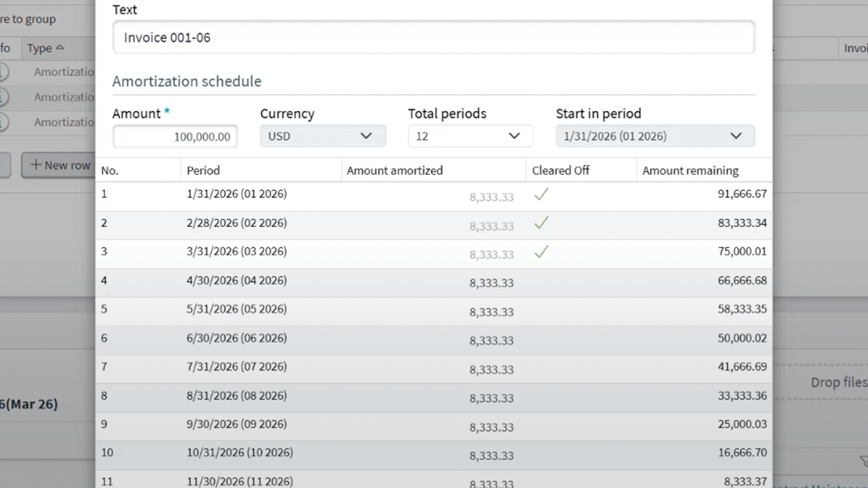Click the 8,333.33 amount for period 6
The height and width of the screenshot is (488, 868).
pos(492,341)
